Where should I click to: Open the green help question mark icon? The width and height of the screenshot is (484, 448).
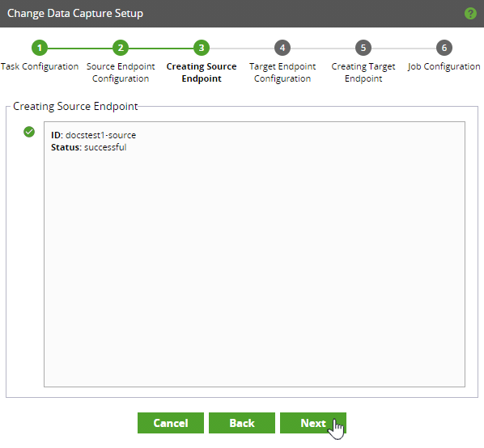pyautogui.click(x=470, y=13)
